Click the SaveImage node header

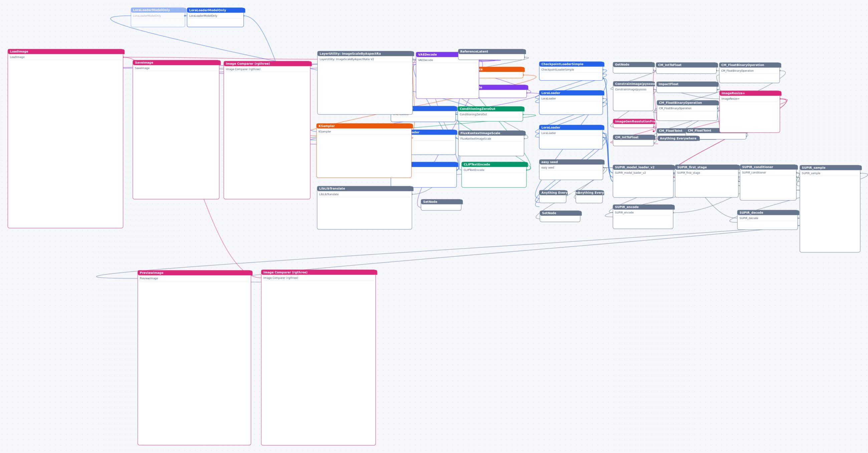pos(177,63)
